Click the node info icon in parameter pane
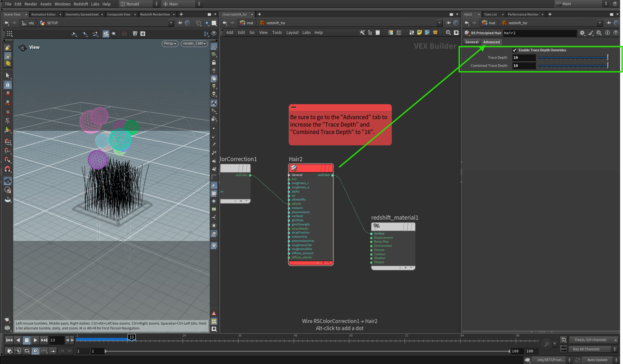The height and width of the screenshot is (364, 623). pos(607,33)
